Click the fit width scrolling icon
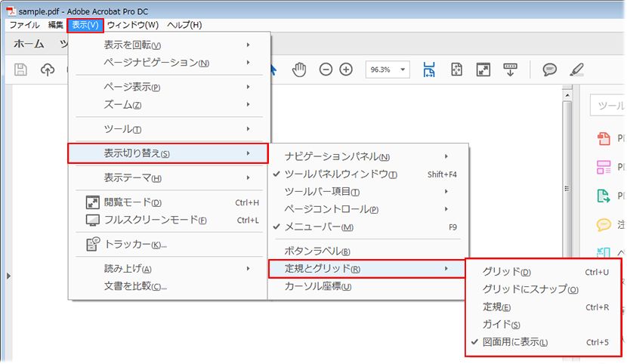 pos(428,69)
